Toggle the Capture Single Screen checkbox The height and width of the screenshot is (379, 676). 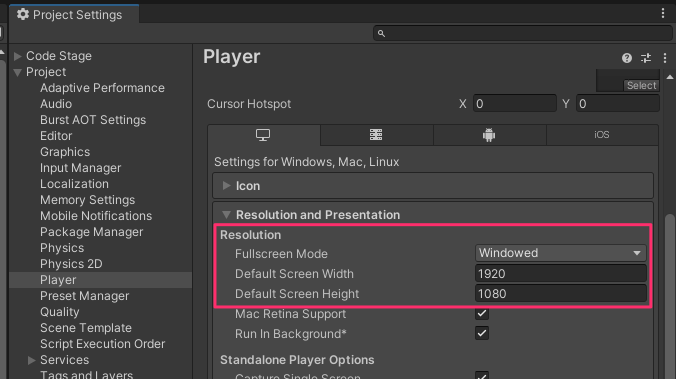(482, 375)
